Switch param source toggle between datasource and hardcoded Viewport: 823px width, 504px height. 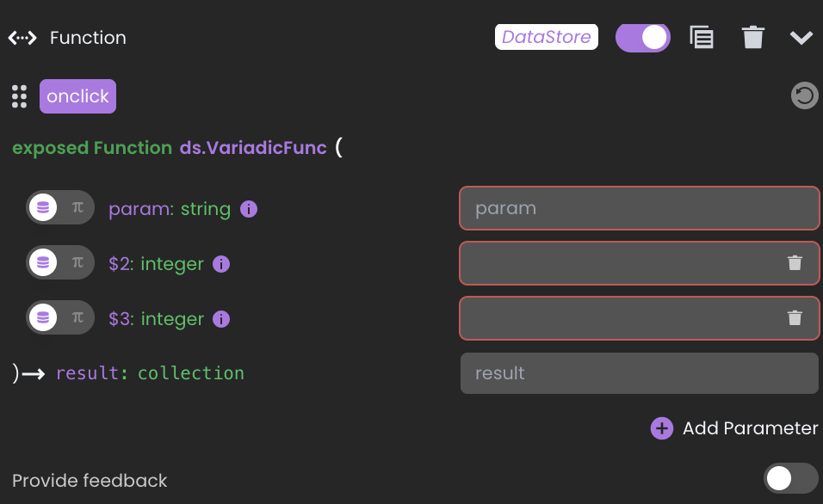(x=60, y=207)
